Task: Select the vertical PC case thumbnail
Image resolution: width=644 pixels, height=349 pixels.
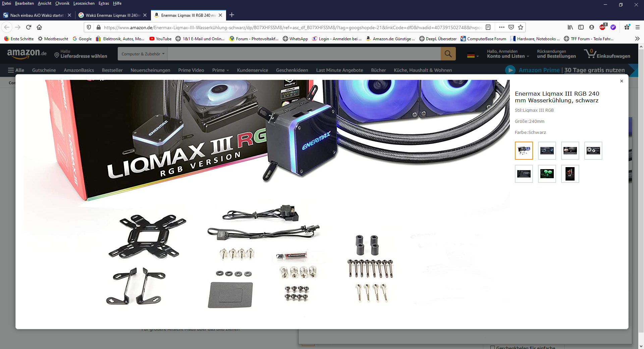Action: tap(570, 174)
